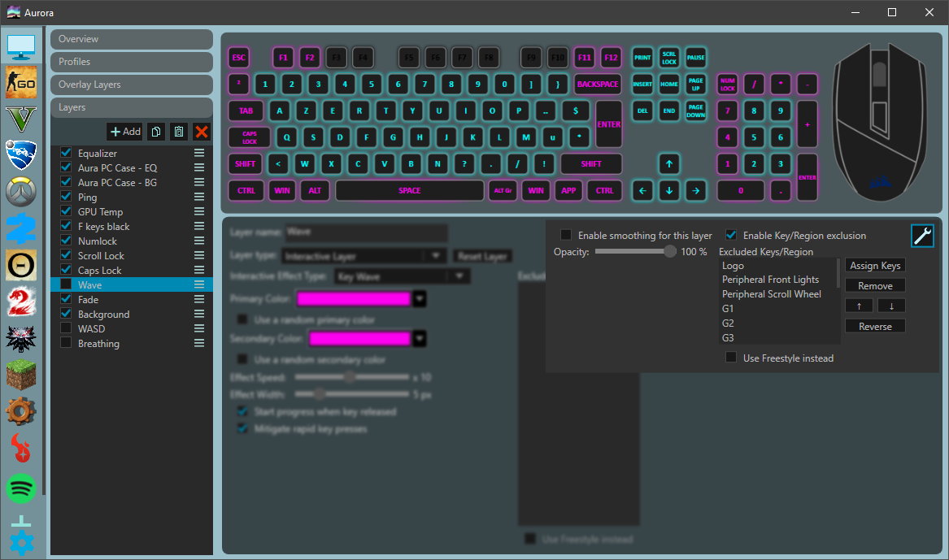Switch to the Overlay Layers section

(x=131, y=85)
